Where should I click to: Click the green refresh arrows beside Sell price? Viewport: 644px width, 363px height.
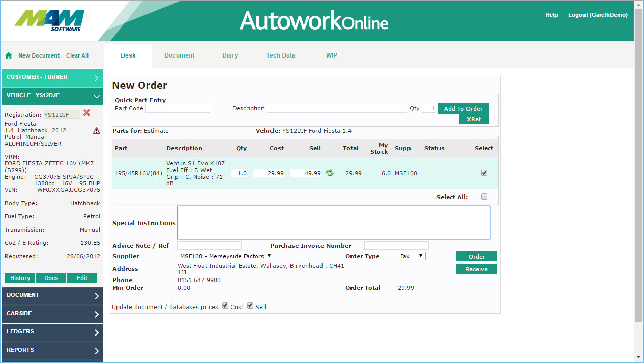[330, 173]
